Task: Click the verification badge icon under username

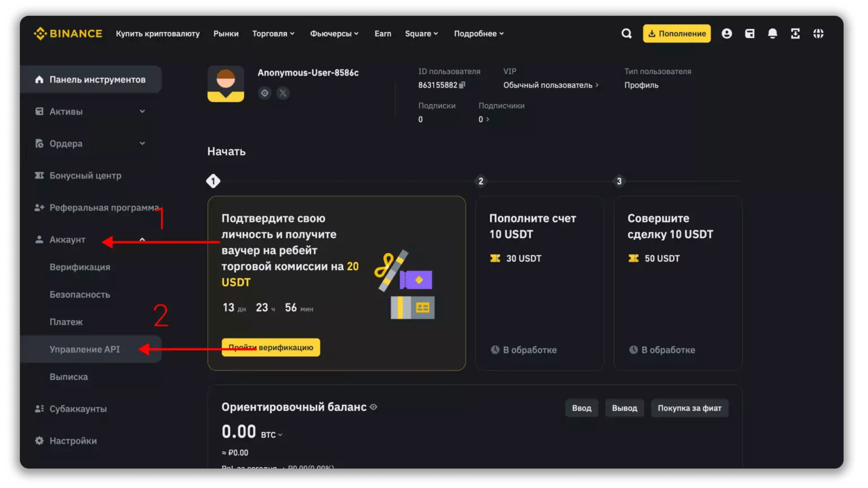Action: coord(264,93)
